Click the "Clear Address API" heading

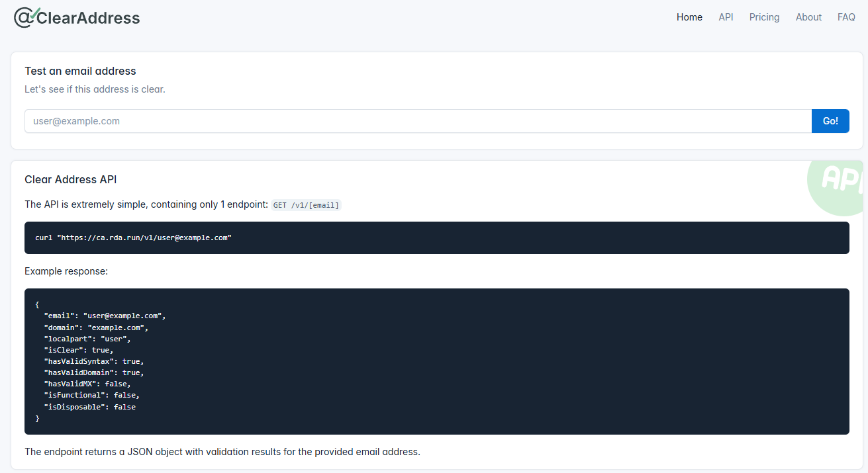tap(71, 179)
